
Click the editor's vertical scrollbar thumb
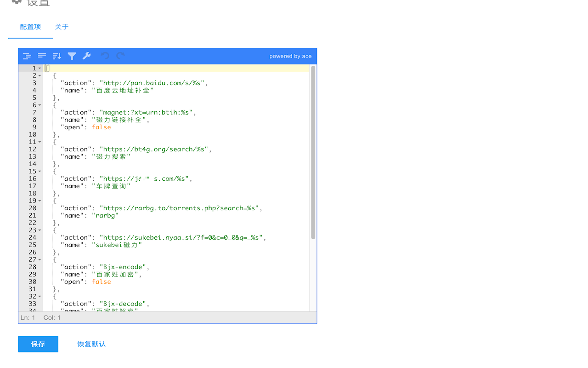click(313, 152)
